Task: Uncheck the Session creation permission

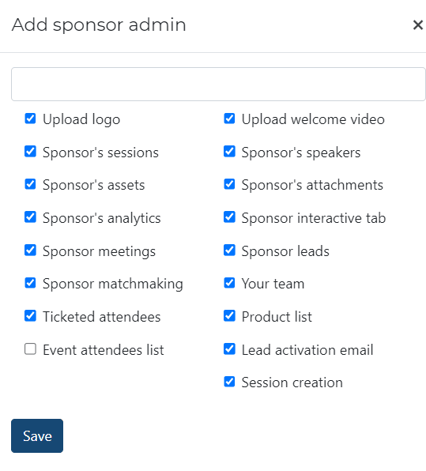Action: click(x=229, y=382)
